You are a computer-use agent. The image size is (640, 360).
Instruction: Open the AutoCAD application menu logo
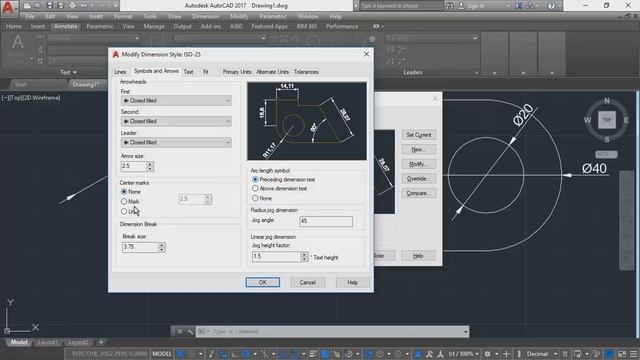click(x=8, y=8)
